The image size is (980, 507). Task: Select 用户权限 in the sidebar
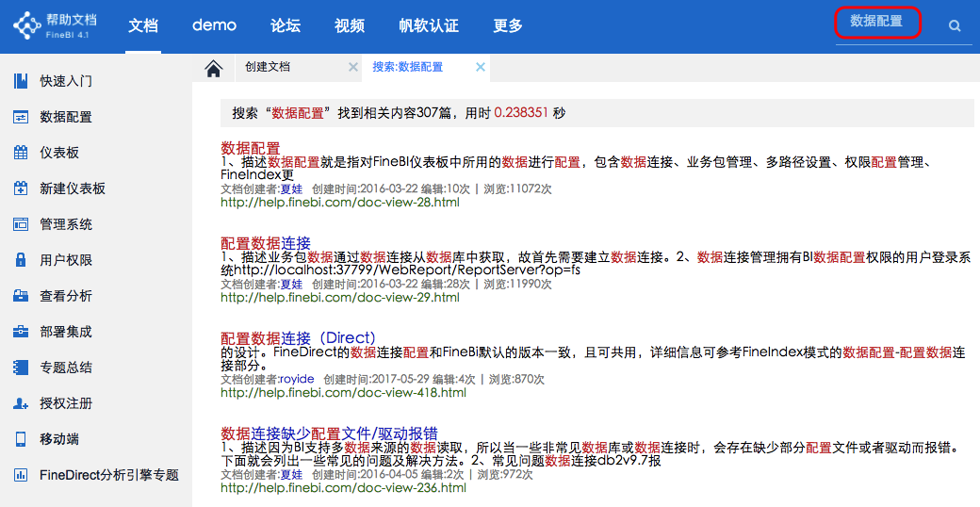(x=66, y=260)
